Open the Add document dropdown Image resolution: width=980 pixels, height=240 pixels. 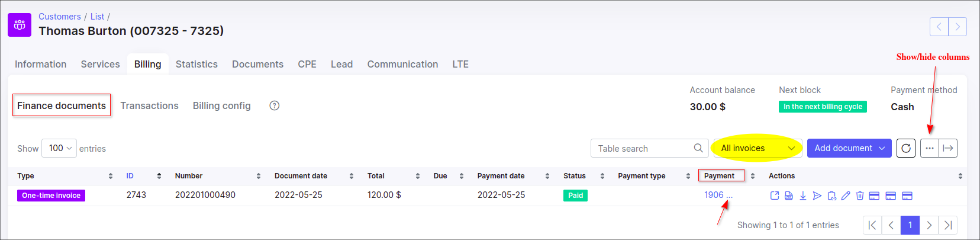[x=849, y=148]
